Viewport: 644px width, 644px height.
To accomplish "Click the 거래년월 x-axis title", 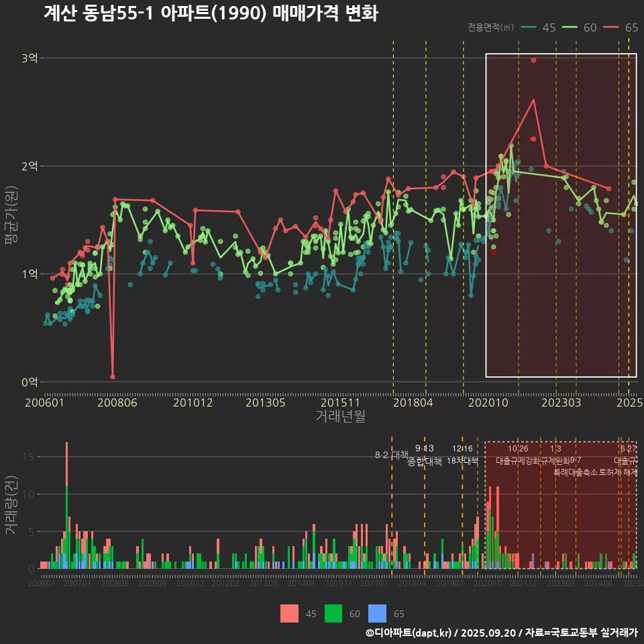I will (x=340, y=417).
